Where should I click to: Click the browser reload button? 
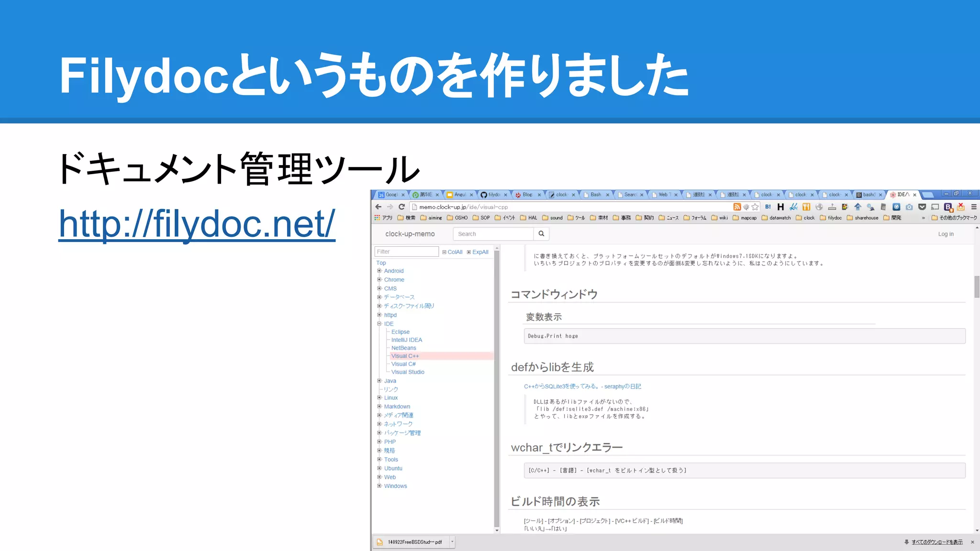tap(402, 207)
